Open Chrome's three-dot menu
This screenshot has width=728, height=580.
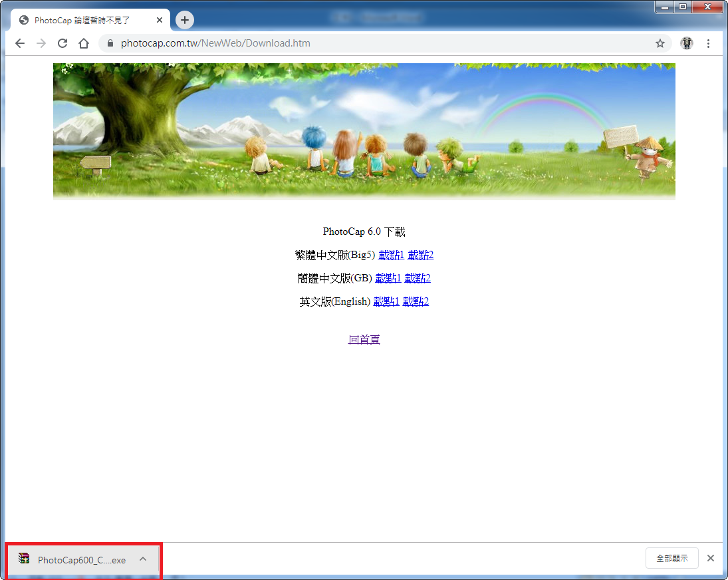pyautogui.click(x=708, y=43)
